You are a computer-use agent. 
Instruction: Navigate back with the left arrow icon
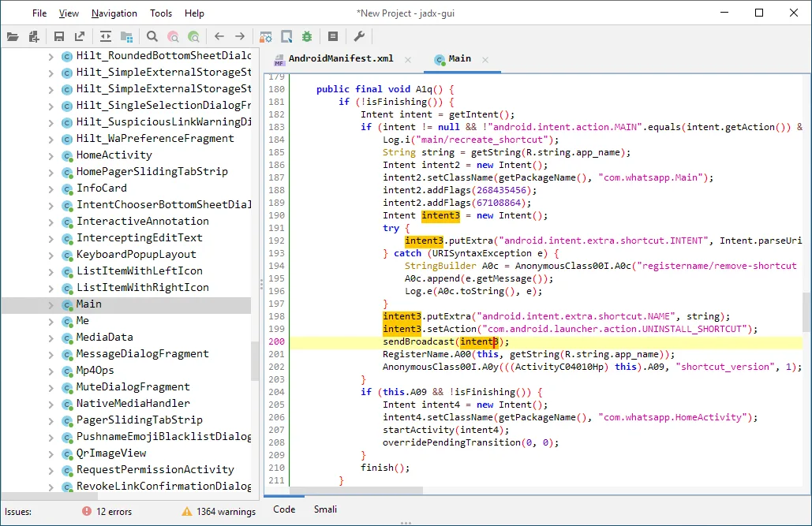click(x=219, y=36)
